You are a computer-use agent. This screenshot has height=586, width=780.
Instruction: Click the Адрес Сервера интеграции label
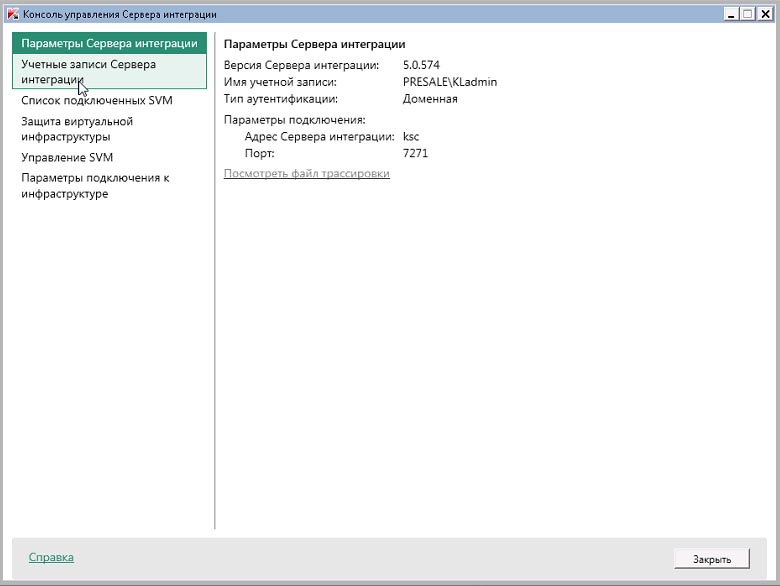pos(319,137)
